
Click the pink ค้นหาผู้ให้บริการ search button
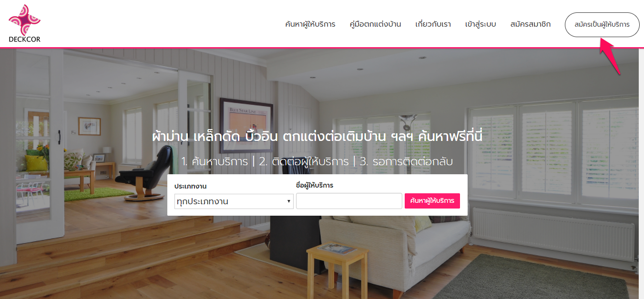pyautogui.click(x=432, y=201)
